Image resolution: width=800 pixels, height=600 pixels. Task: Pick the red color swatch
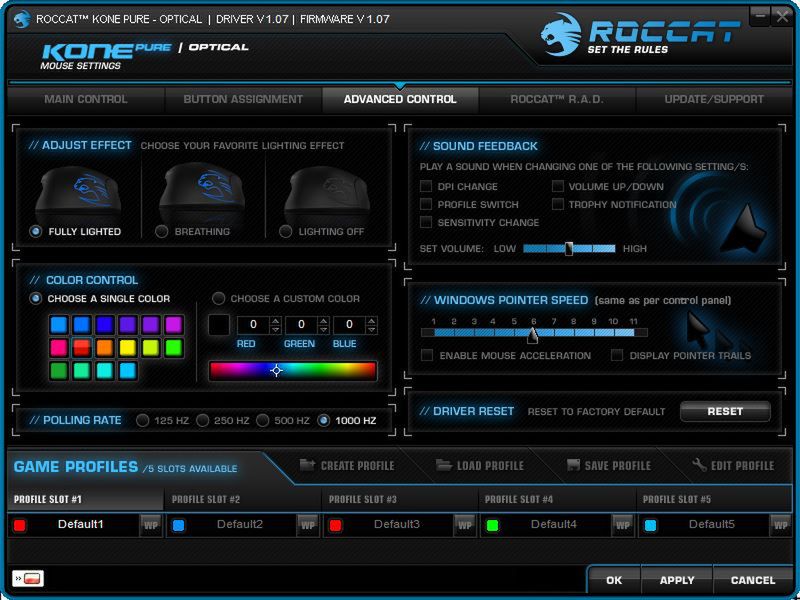[x=82, y=347]
